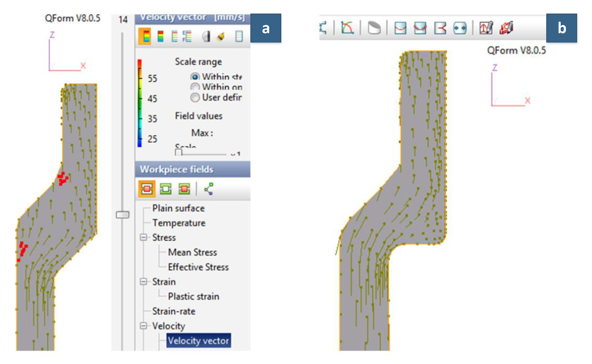The image size is (592, 364).
Task: Click the half-shaded sphere icon
Action: pyautogui.click(x=206, y=37)
